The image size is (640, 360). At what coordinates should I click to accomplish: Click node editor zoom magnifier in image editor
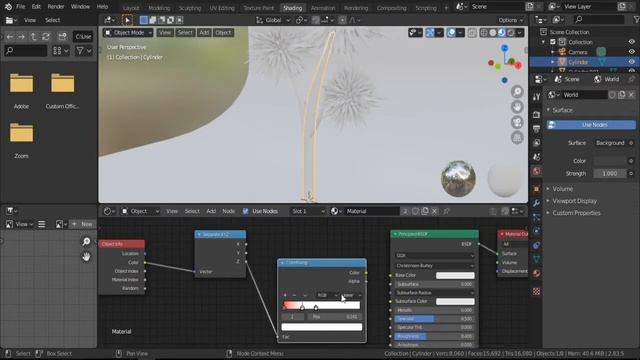click(x=86, y=242)
